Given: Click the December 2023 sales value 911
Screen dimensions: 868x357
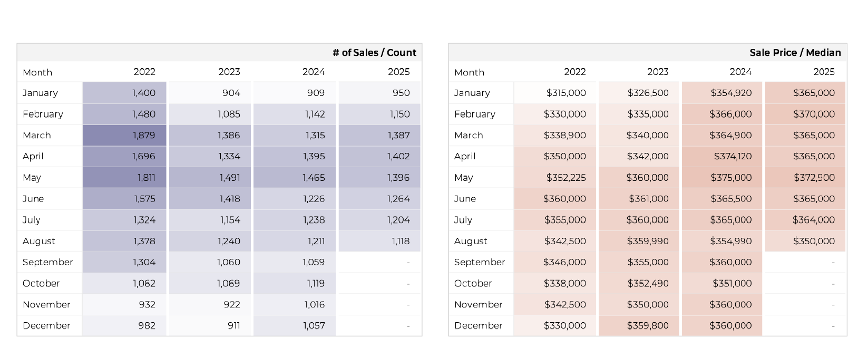Looking at the screenshot, I should [210, 325].
